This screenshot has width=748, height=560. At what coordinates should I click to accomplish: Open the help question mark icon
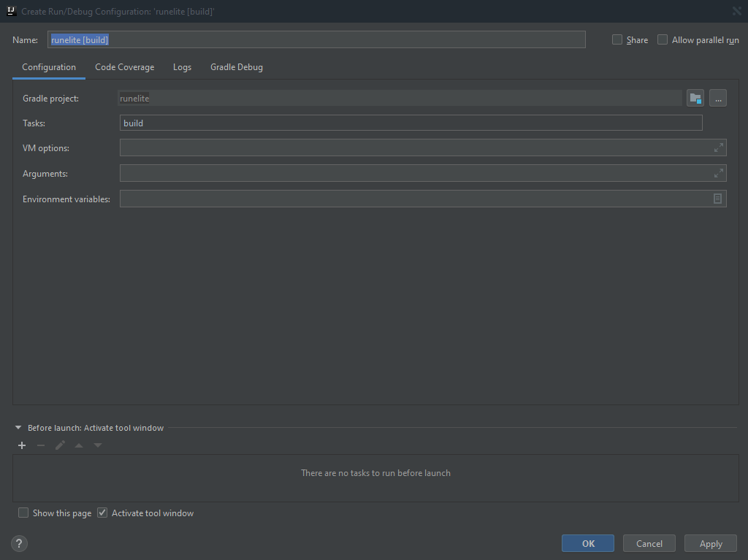19,543
